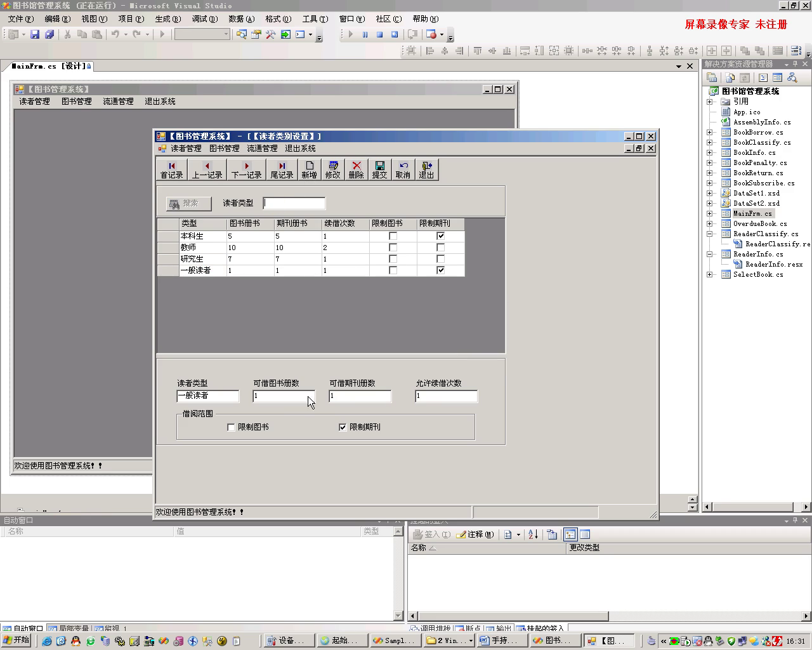Click the 读者类型 search input field

click(294, 203)
